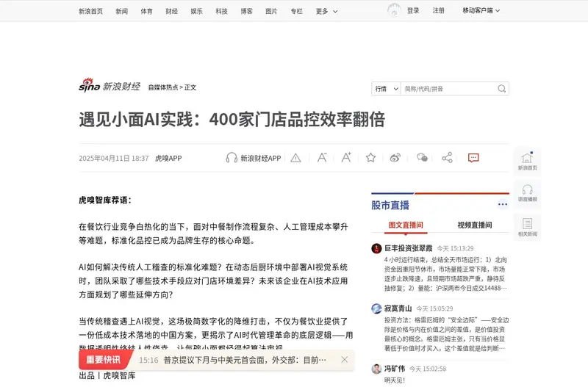Focus the 简称/代码/拼音 search field
Image resolution: width=588 pixels, height=387 pixels.
point(448,89)
